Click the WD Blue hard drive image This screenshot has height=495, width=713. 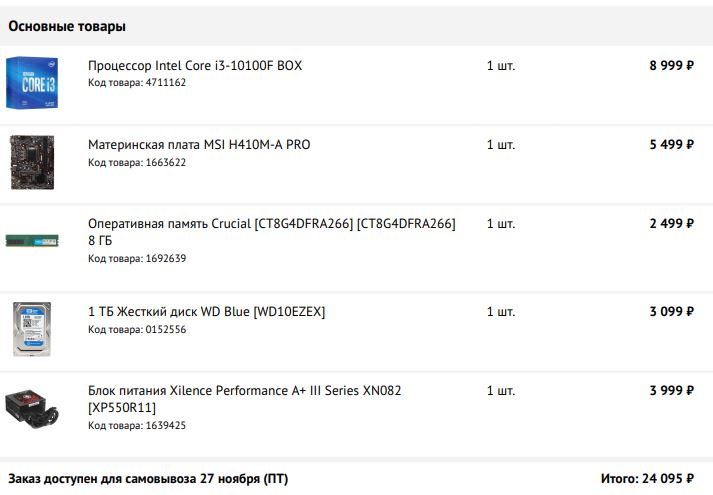tap(32, 328)
